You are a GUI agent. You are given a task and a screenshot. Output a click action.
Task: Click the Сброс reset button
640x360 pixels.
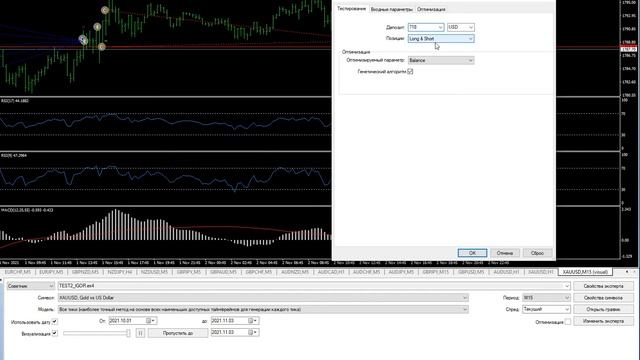(x=537, y=253)
